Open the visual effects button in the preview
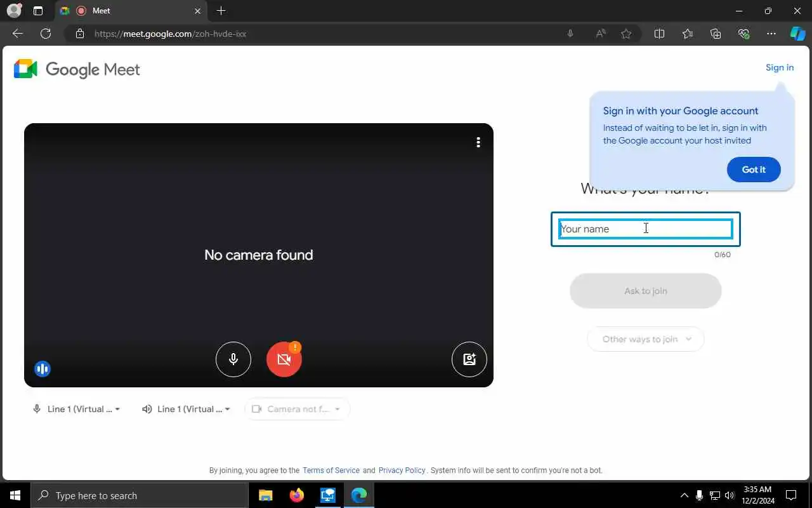The height and width of the screenshot is (508, 812). pos(469,359)
